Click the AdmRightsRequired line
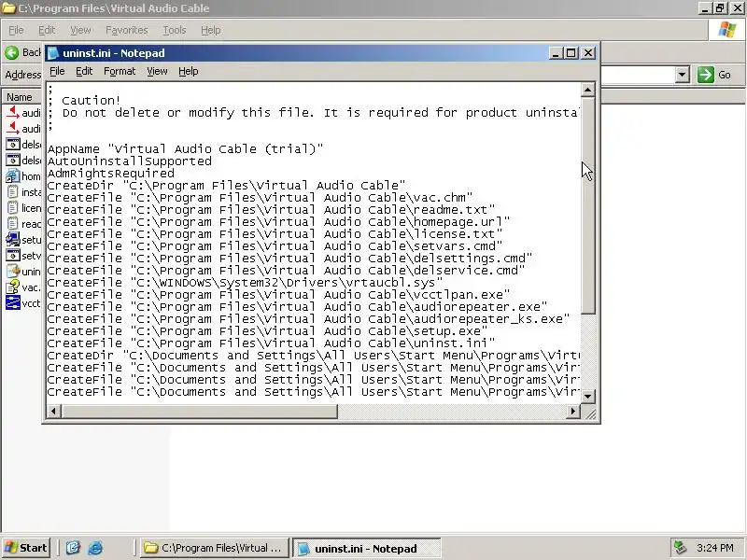747x560 pixels. point(111,174)
